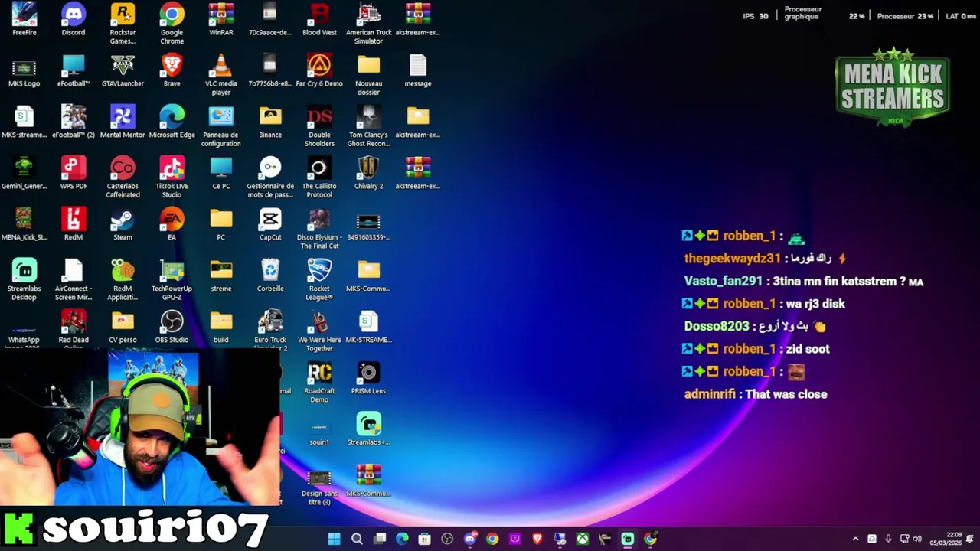Screen dimensions: 980x551
Task: Open the microphone tray icon
Action: click(x=888, y=539)
